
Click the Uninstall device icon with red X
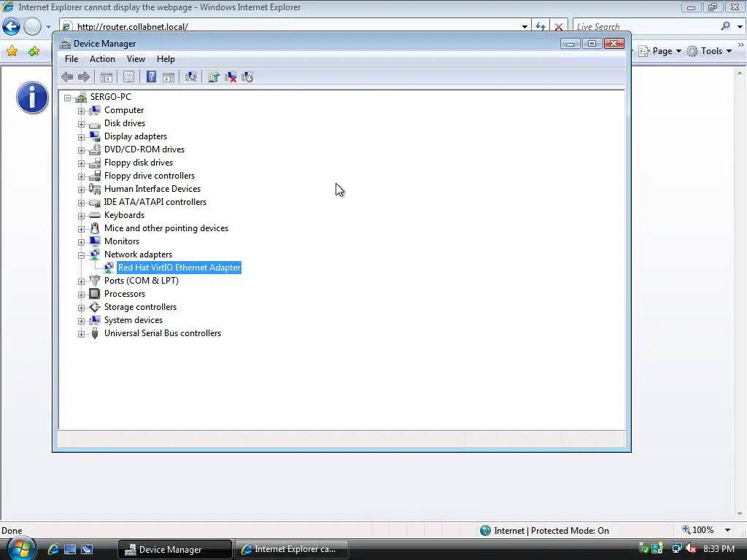click(x=231, y=77)
